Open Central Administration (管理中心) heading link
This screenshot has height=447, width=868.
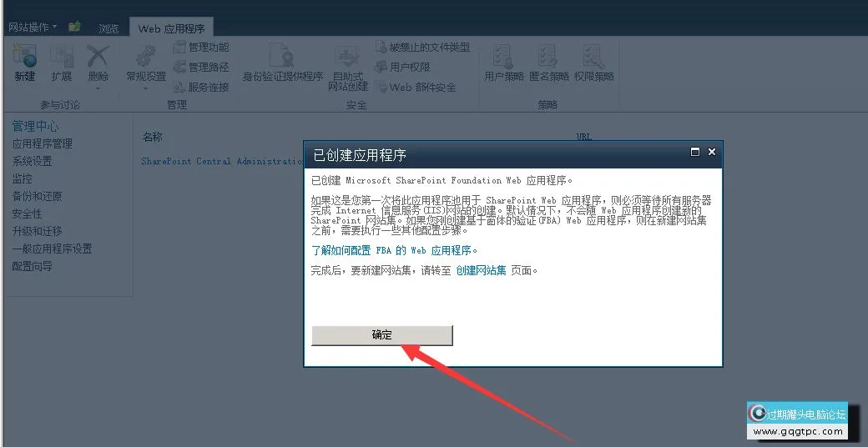pyautogui.click(x=35, y=126)
